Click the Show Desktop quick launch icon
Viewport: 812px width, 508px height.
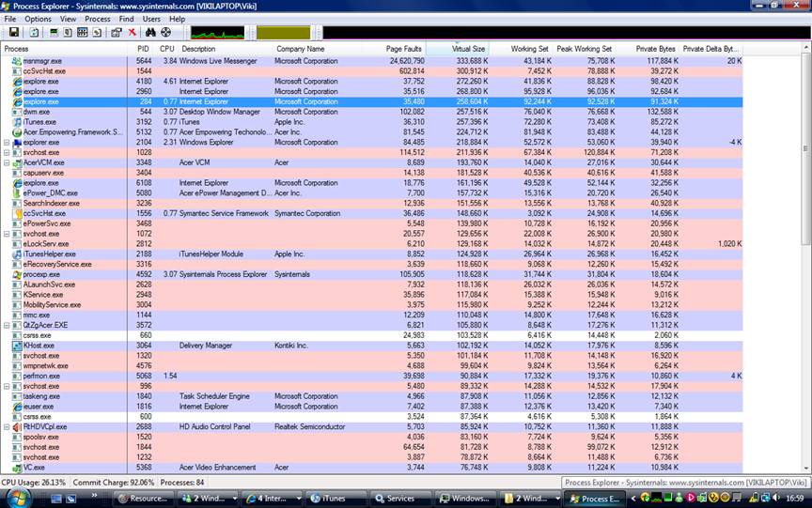click(56, 499)
